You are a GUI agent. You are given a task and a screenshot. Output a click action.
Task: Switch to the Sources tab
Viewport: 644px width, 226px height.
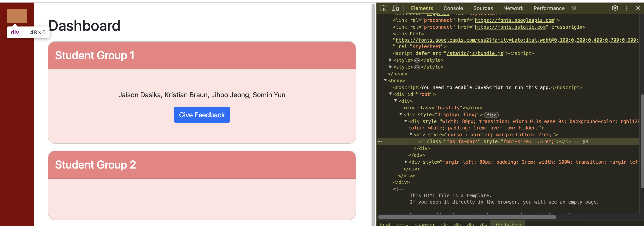[483, 8]
